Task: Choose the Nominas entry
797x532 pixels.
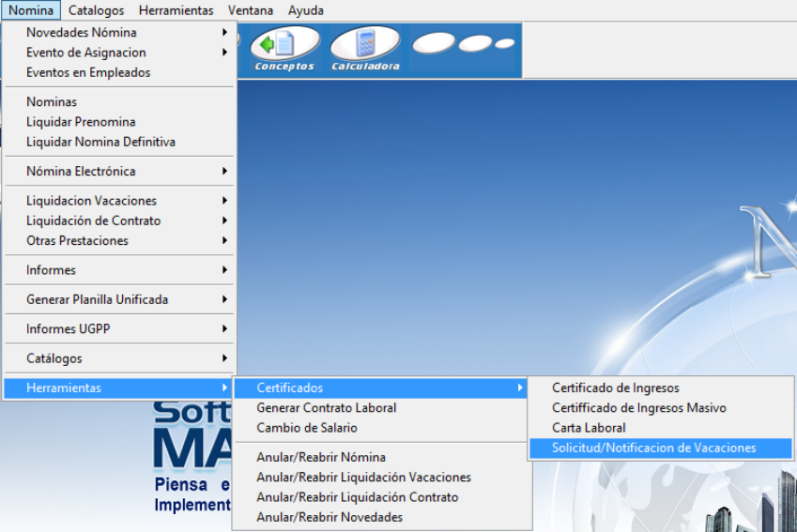Action: tap(119, 101)
